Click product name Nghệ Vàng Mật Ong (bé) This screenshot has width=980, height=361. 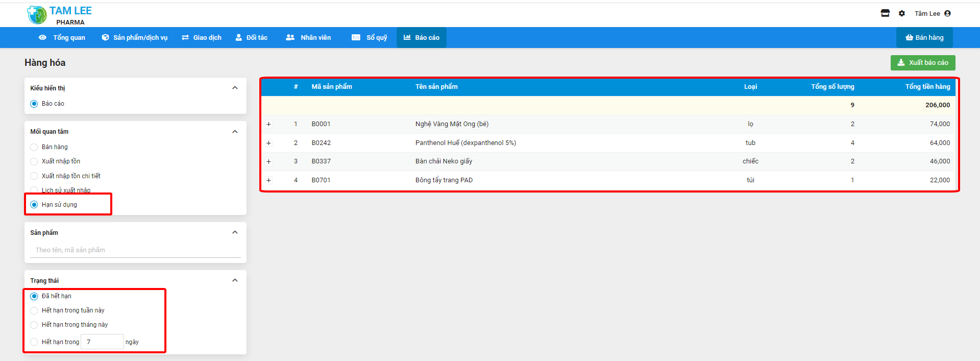[452, 124]
